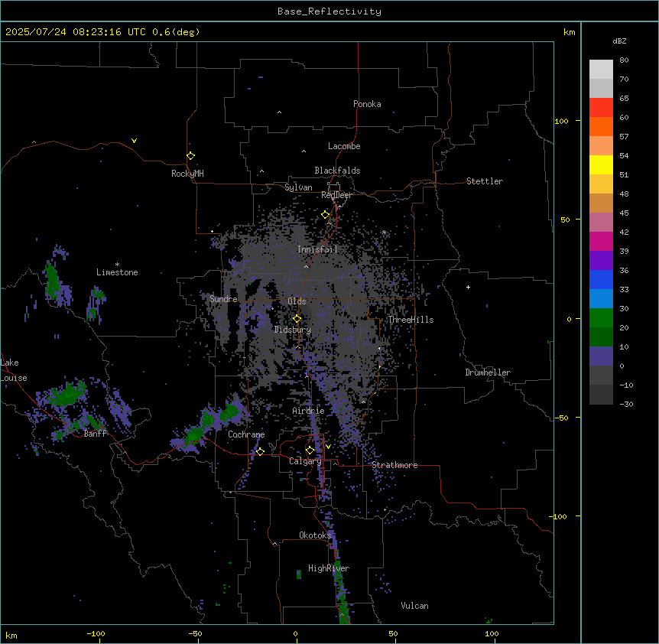Select the Blackfalds label
659x644 pixels.
(337, 171)
